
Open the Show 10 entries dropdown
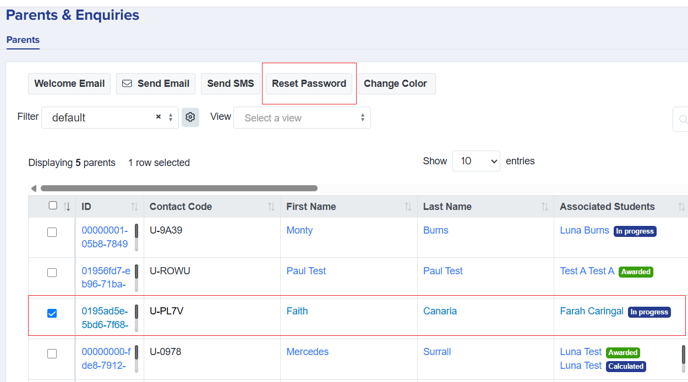[476, 161]
